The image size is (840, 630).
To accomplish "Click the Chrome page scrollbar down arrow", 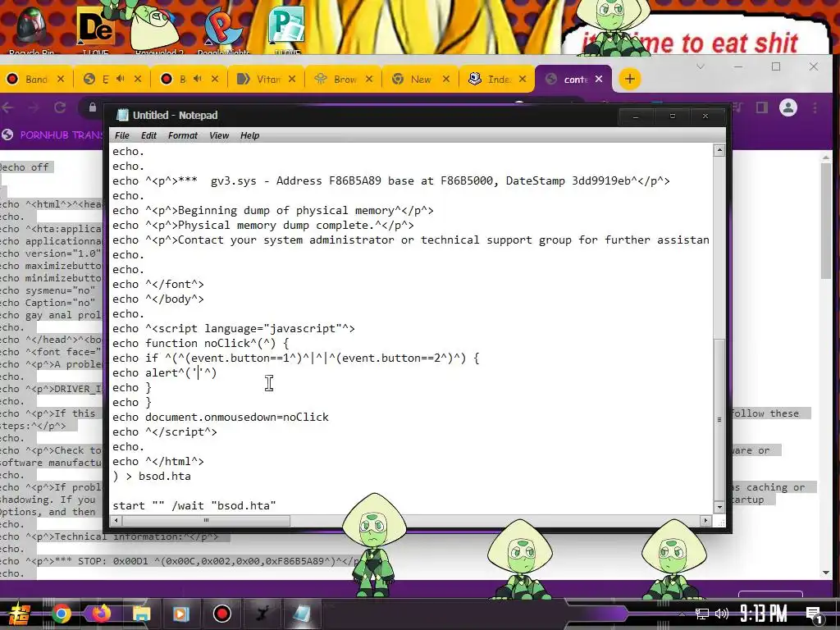I will (x=825, y=573).
